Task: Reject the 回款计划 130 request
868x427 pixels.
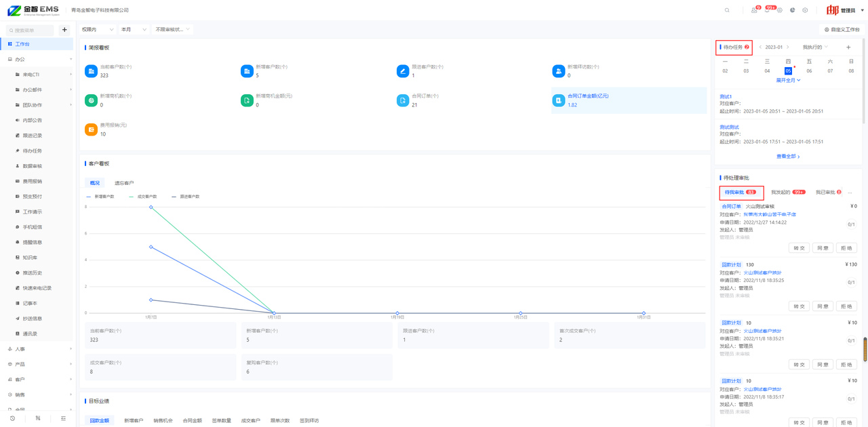Action: coord(846,306)
